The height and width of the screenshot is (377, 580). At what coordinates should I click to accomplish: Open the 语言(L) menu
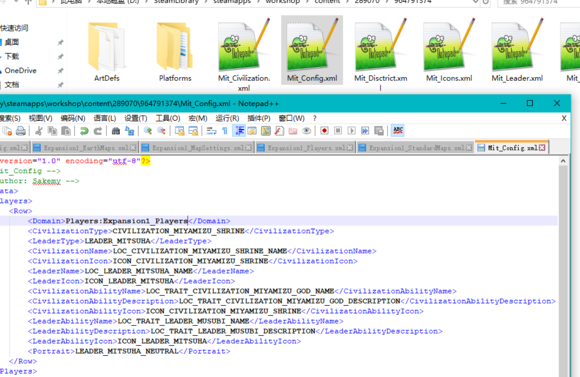click(x=105, y=118)
